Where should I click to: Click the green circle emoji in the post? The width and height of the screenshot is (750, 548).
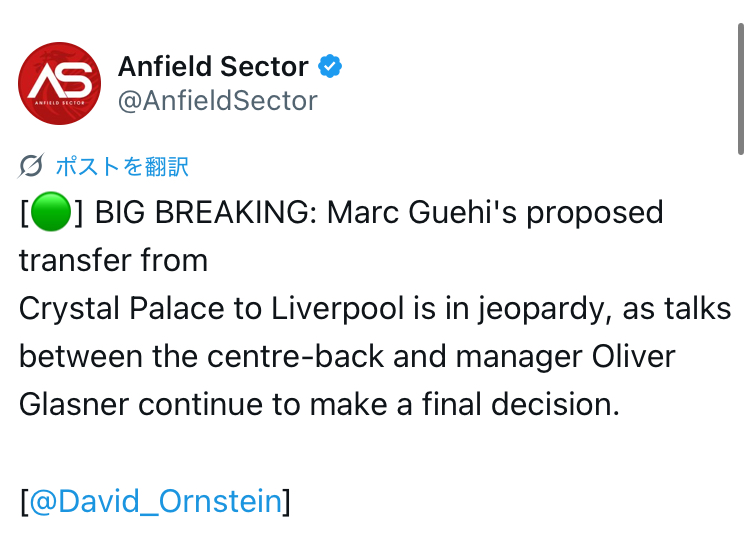[51, 212]
